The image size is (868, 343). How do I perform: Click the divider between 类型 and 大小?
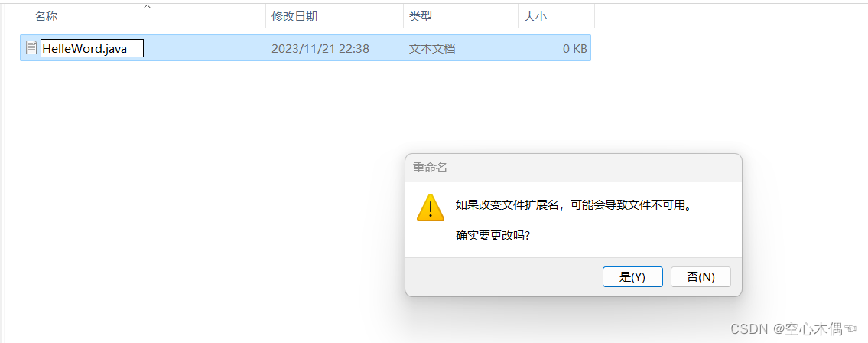click(519, 17)
